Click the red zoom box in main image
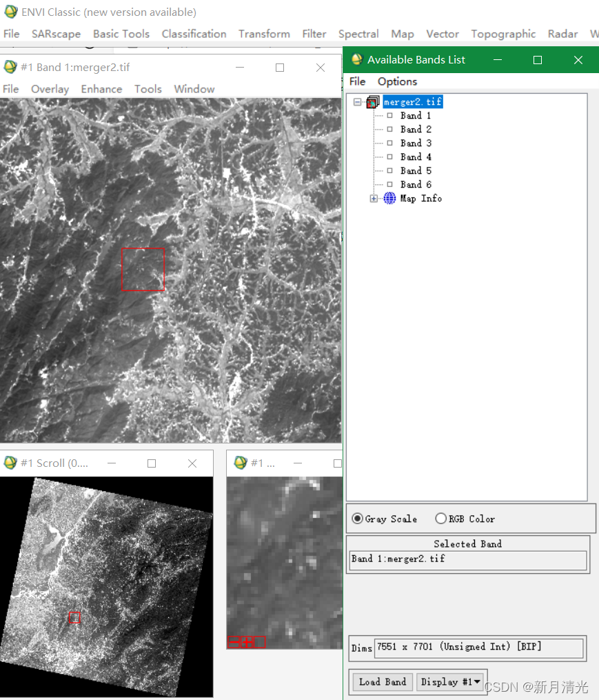The width and height of the screenshot is (599, 700). (143, 270)
